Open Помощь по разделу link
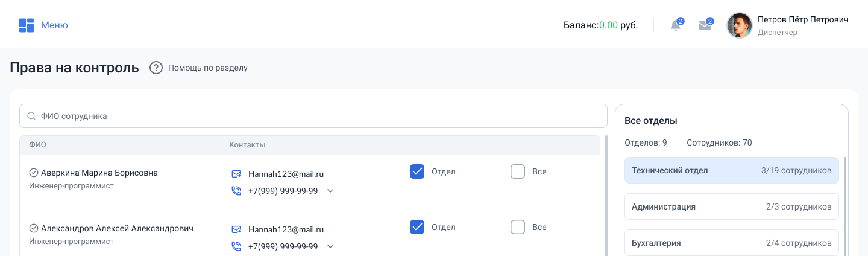The height and width of the screenshot is (256, 868). click(207, 68)
